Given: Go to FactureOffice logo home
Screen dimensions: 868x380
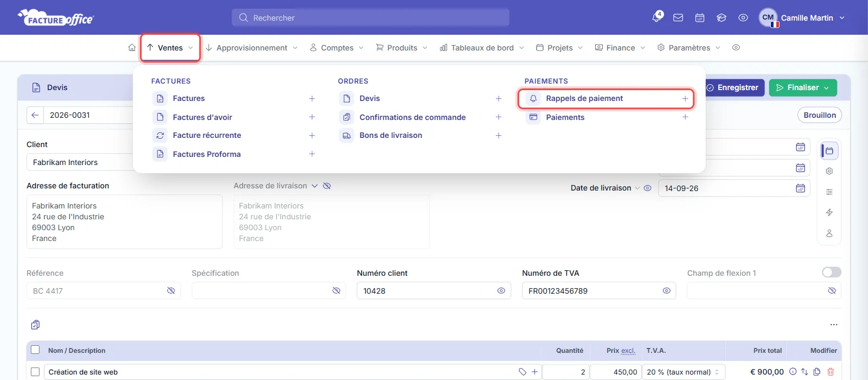Looking at the screenshot, I should coord(55,18).
